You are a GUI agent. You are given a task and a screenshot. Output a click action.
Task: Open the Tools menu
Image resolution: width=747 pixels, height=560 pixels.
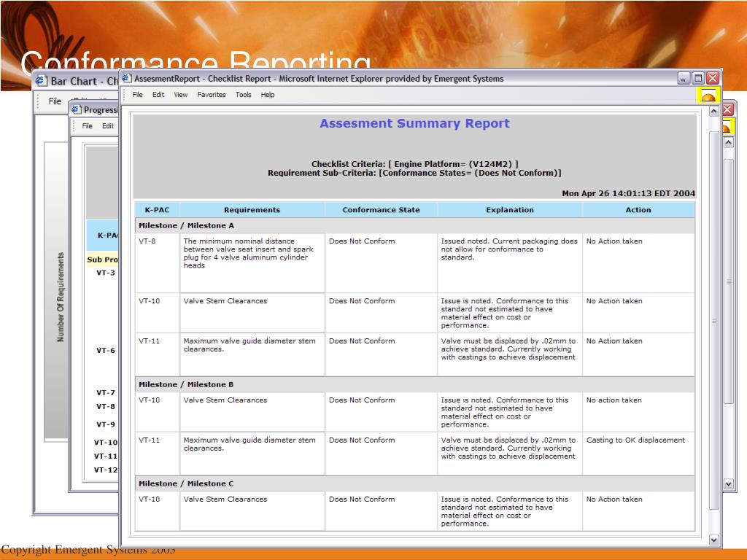point(243,95)
